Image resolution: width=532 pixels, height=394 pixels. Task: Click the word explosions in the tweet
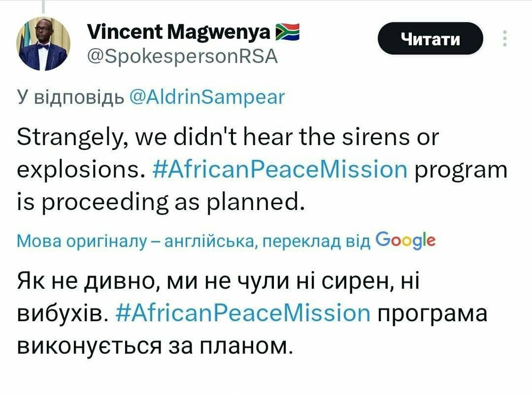click(x=79, y=170)
